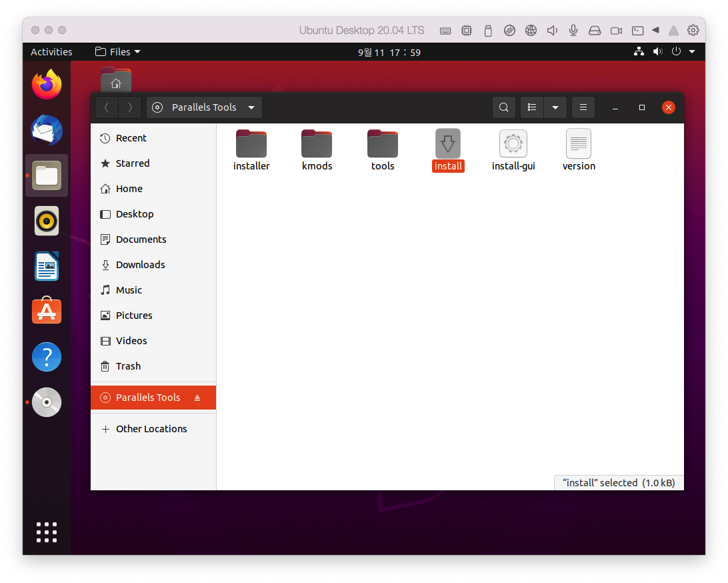Image resolution: width=728 pixels, height=583 pixels.
Task: Open Downloads in the sidebar
Action: [153, 265]
